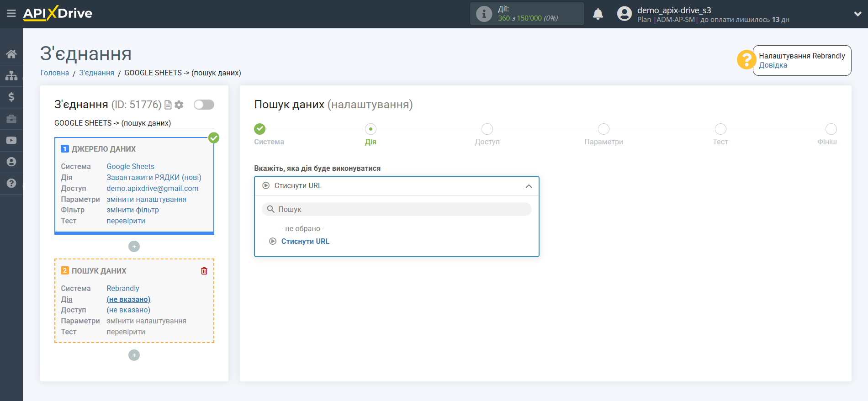Click the notifications bell icon
Viewport: 868px width, 401px height.
click(x=598, y=14)
